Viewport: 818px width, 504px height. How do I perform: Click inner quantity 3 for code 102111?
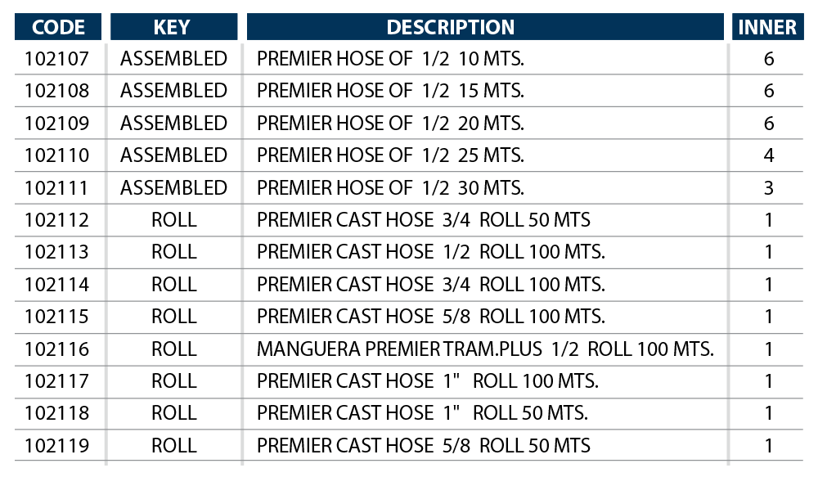pos(768,188)
